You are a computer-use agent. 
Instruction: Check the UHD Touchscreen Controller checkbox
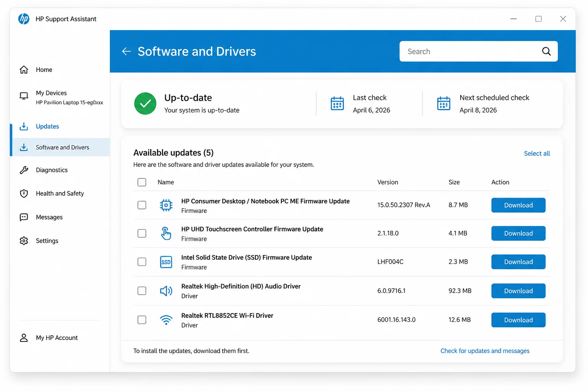point(142,234)
